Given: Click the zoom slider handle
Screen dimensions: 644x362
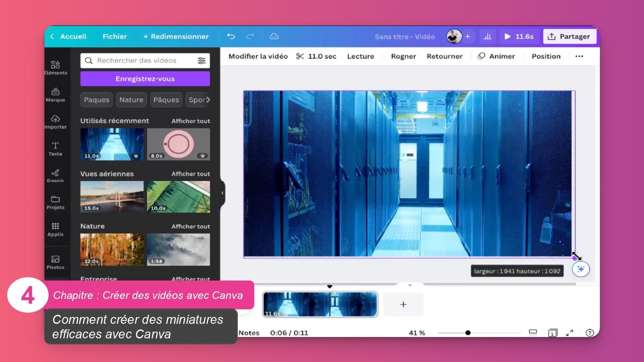Looking at the screenshot, I should [468, 333].
